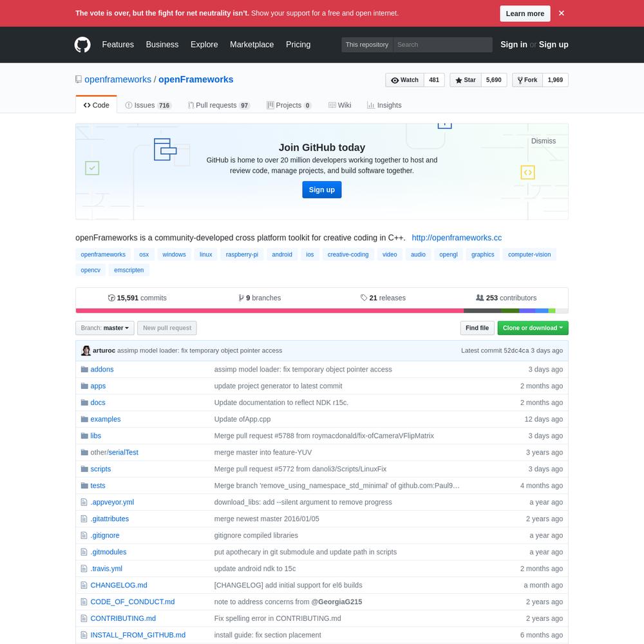Click the folder icon next to libs
The width and height of the screenshot is (644, 644).
click(x=84, y=435)
